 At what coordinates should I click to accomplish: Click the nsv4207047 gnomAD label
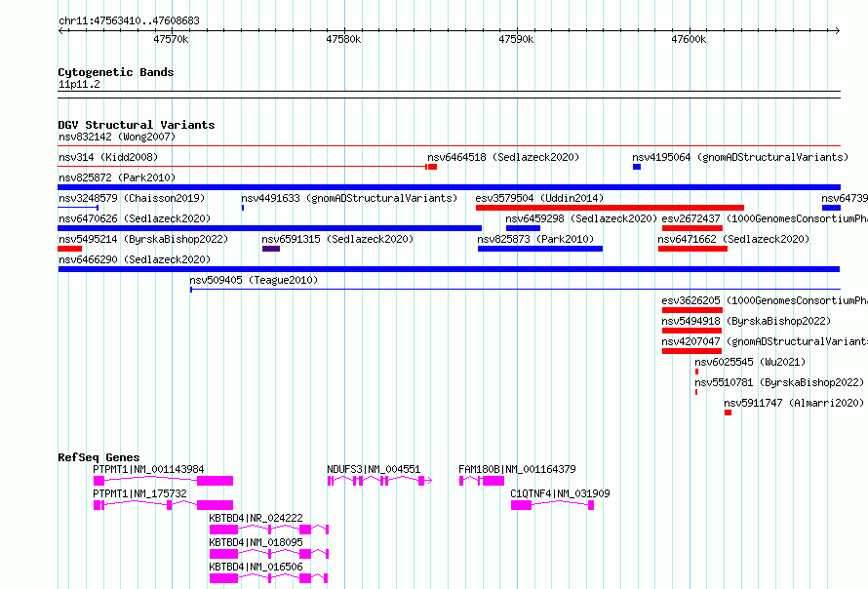(765, 341)
